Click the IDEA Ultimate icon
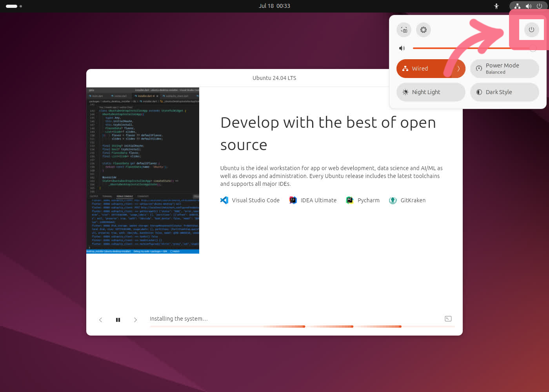 293,200
